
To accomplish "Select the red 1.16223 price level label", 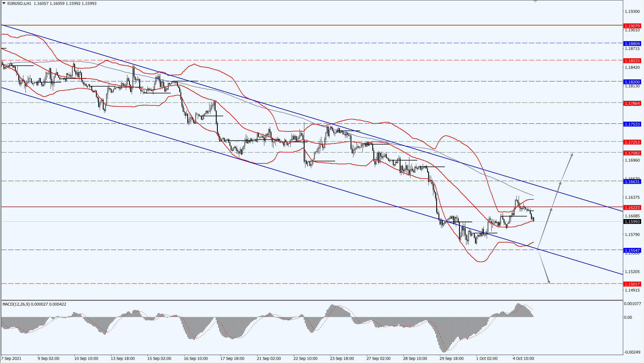I will 632,208.
